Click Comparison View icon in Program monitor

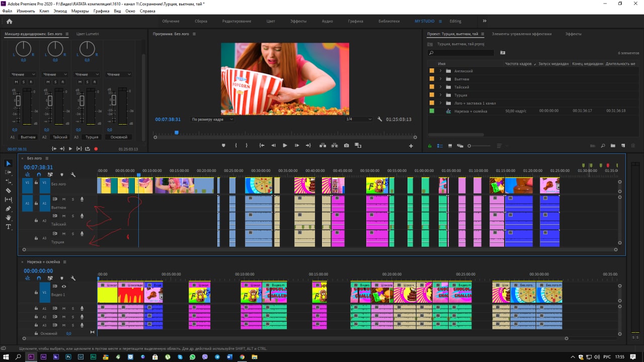click(x=358, y=145)
